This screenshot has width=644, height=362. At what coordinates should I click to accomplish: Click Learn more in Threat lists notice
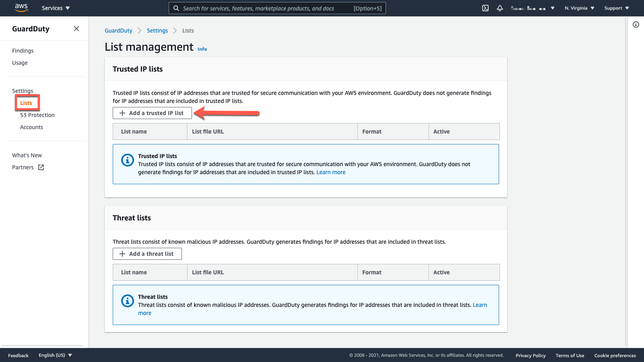coord(480,305)
